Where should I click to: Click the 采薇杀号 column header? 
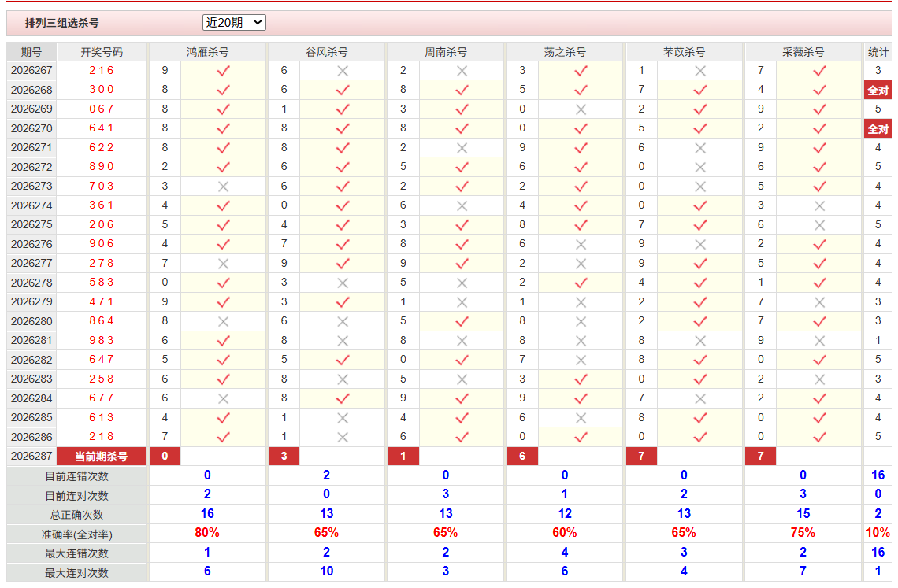[803, 52]
